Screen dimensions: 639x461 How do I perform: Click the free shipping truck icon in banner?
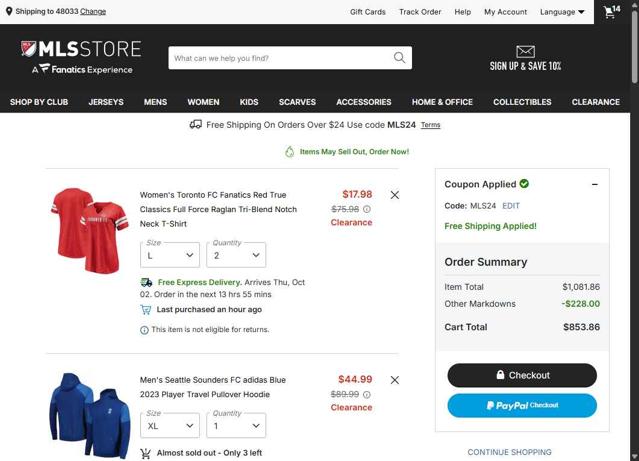(x=196, y=124)
